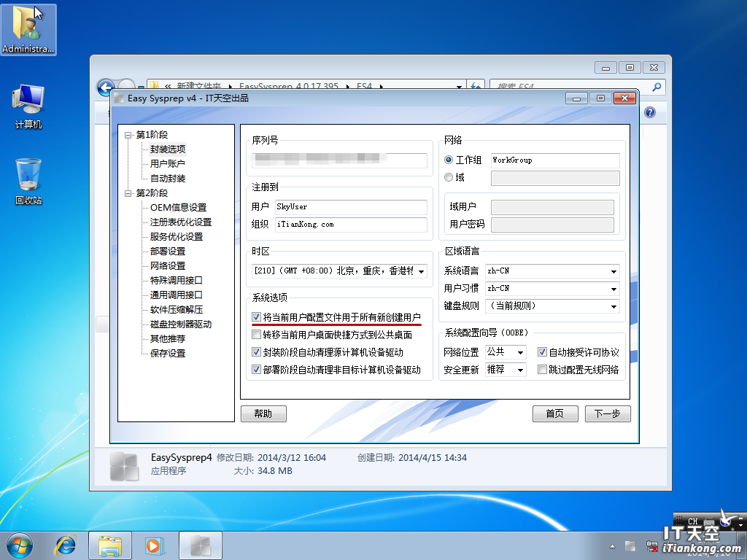The width and height of the screenshot is (747, 560).
Task: Open the 键盘规则 dropdown
Action: (614, 306)
